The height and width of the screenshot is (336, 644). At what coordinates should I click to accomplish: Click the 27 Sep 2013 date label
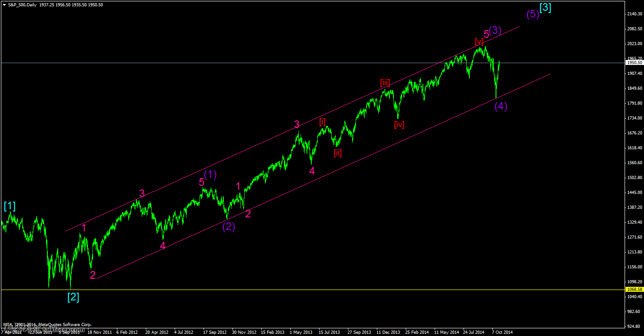(x=359, y=332)
